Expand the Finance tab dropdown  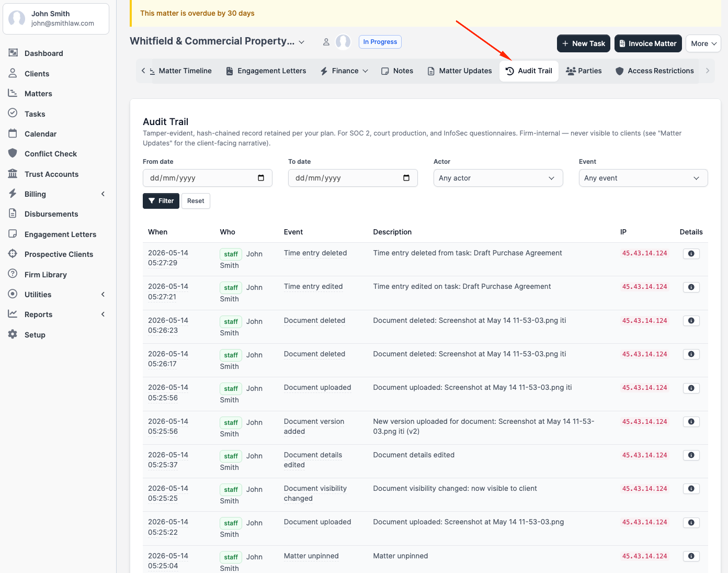366,71
